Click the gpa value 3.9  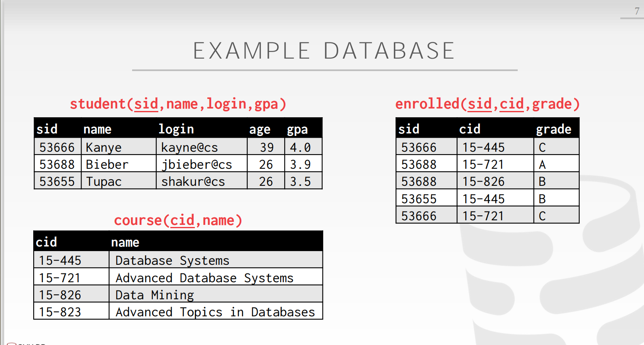300,165
